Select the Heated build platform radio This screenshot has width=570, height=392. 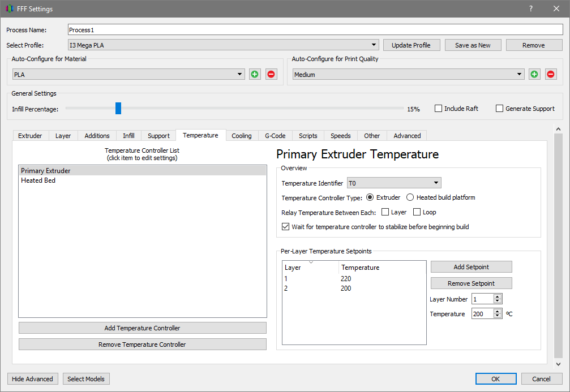click(410, 197)
